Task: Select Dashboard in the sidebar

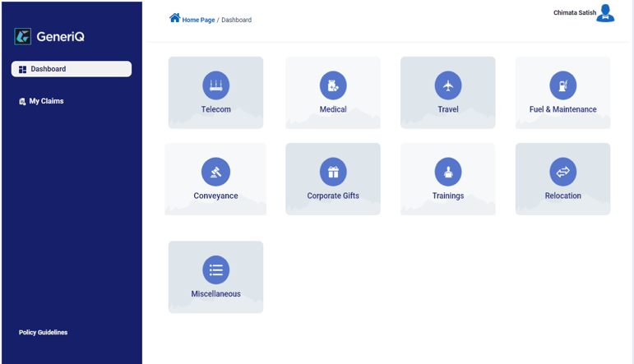Action: 72,69
